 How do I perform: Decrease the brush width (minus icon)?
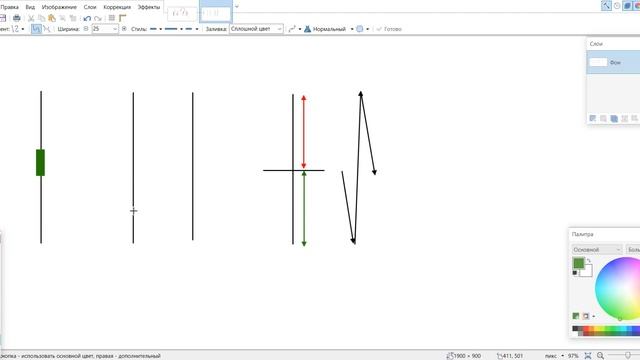click(86, 29)
